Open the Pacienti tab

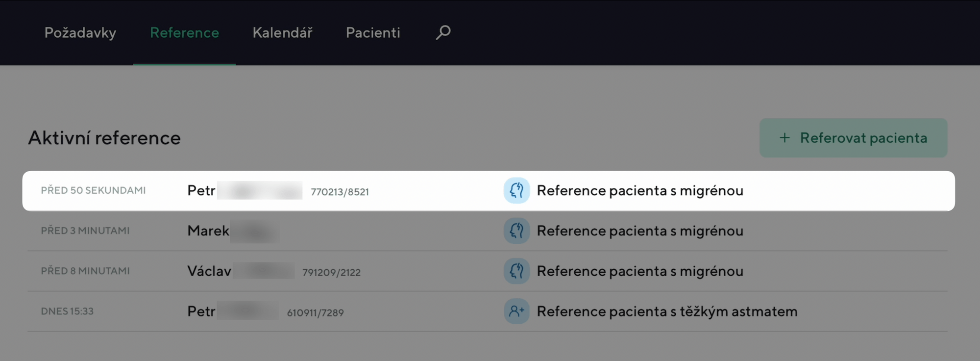tap(373, 32)
